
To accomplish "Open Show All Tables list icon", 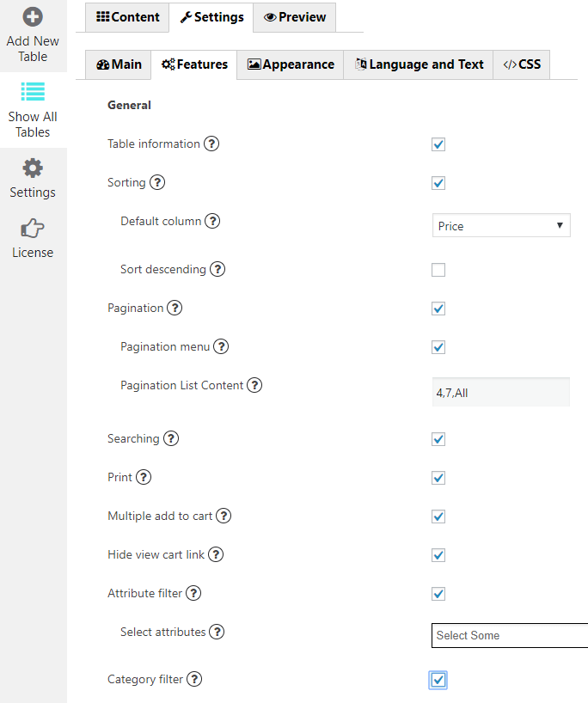I will click(x=33, y=91).
